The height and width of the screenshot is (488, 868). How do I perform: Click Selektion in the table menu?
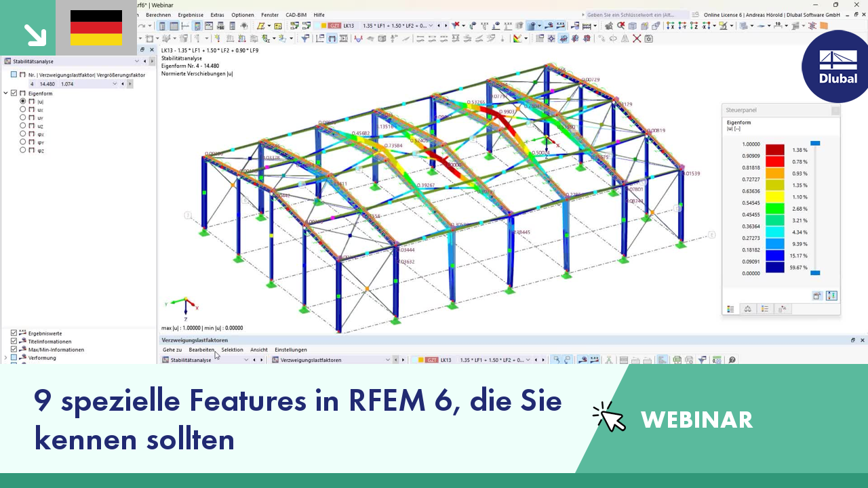pyautogui.click(x=232, y=350)
